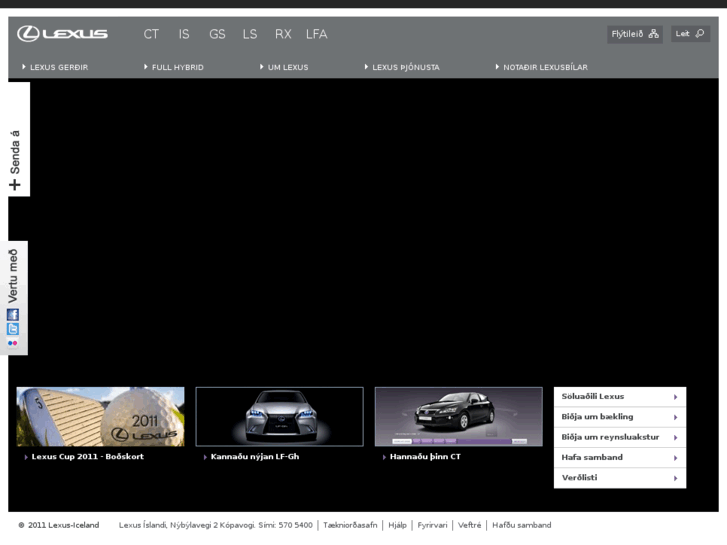This screenshot has width=727, height=545.
Task: Open Hafa samband quick link
Action: [x=620, y=458]
